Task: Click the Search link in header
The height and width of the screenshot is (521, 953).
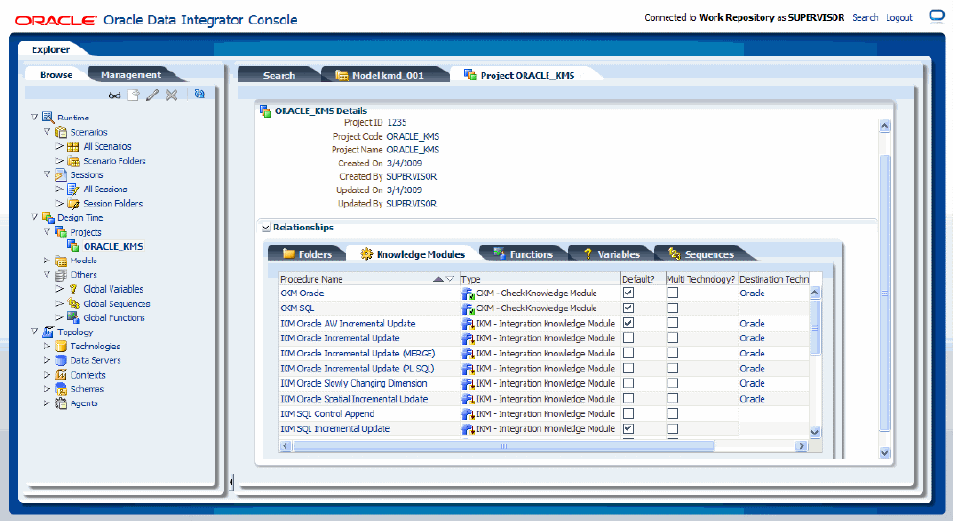Action: [865, 18]
